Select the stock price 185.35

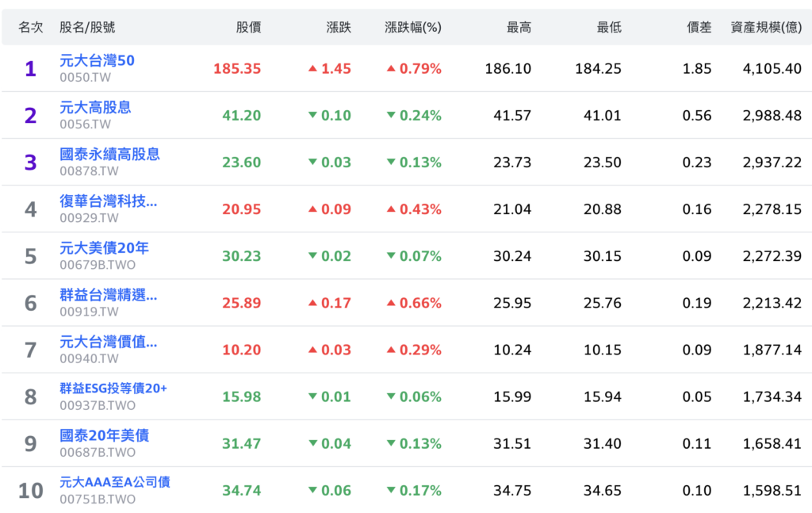(x=237, y=68)
